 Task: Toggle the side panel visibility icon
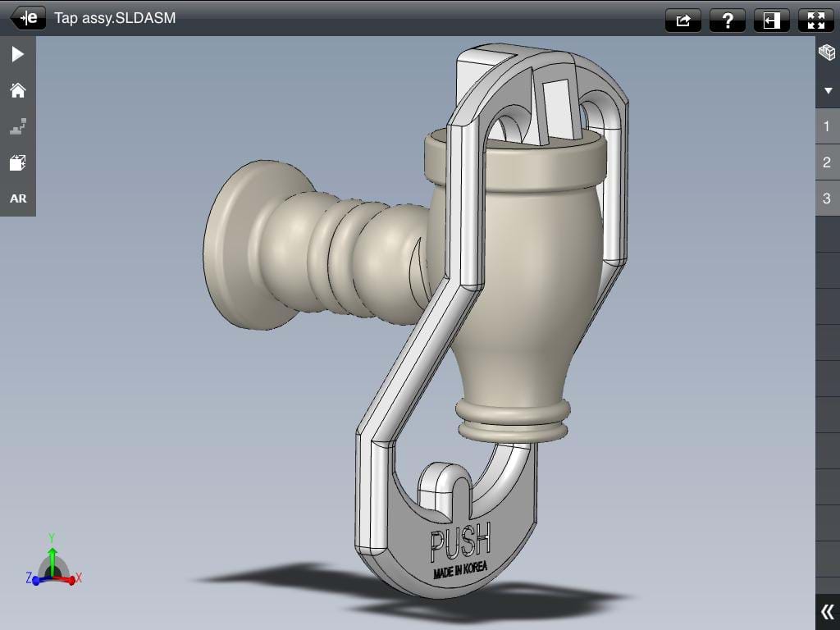point(771,21)
